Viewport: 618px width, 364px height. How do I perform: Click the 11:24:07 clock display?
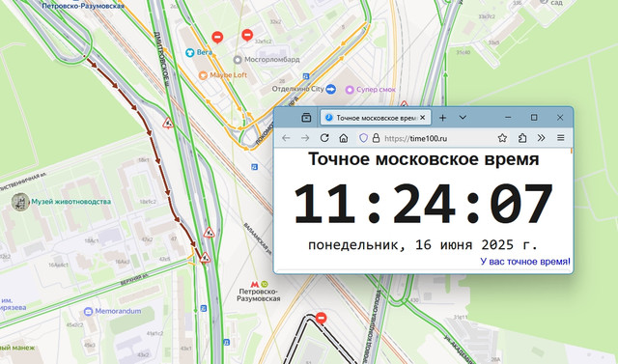pos(423,204)
